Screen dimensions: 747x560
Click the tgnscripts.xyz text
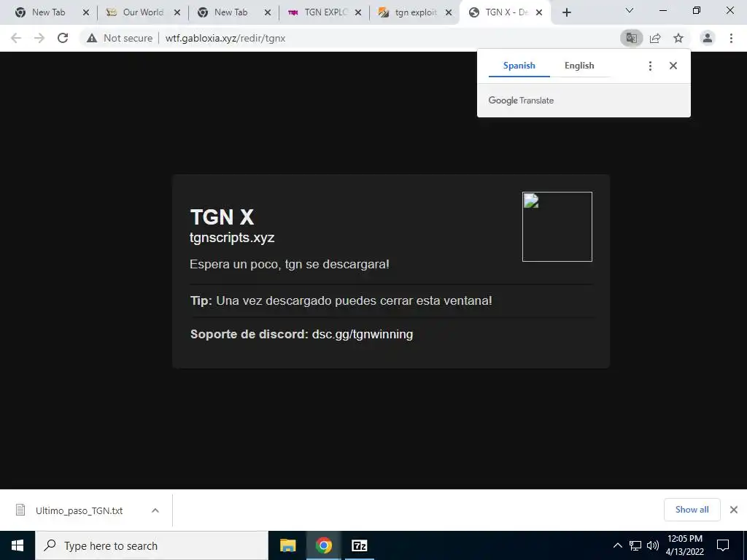232,238
